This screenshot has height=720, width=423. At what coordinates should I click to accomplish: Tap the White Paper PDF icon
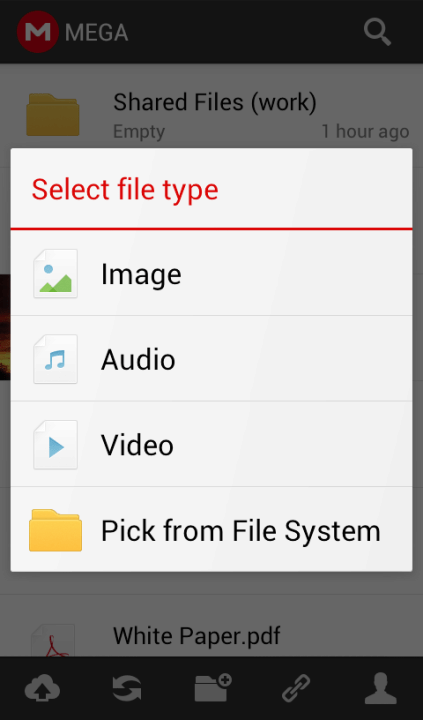53,641
